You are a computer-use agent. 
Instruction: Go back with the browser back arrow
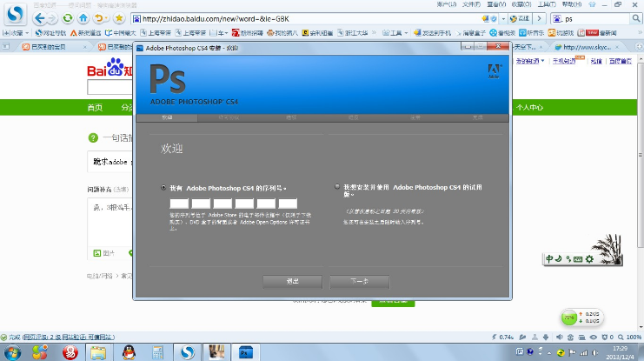[39, 18]
